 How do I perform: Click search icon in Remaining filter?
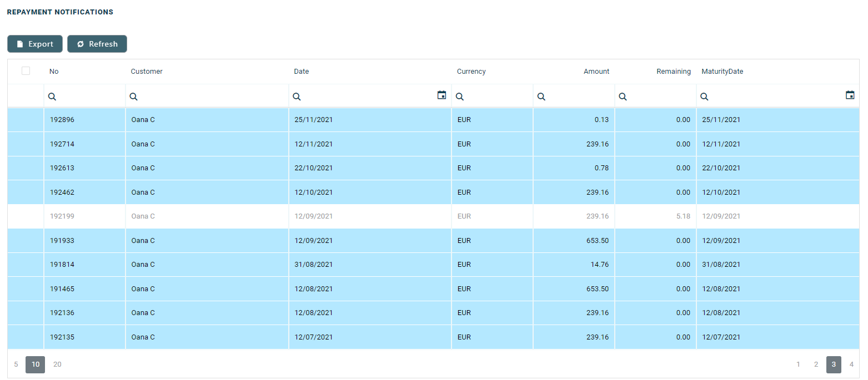(623, 97)
